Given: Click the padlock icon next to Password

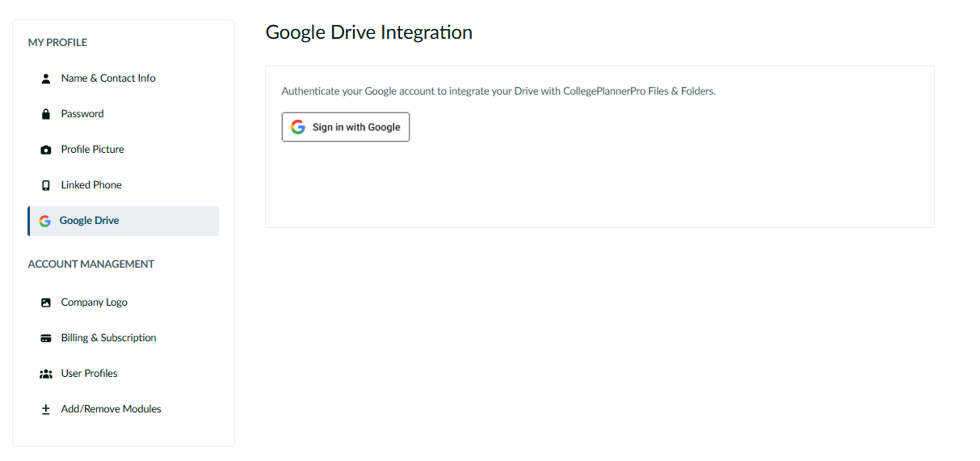Looking at the screenshot, I should tap(46, 114).
